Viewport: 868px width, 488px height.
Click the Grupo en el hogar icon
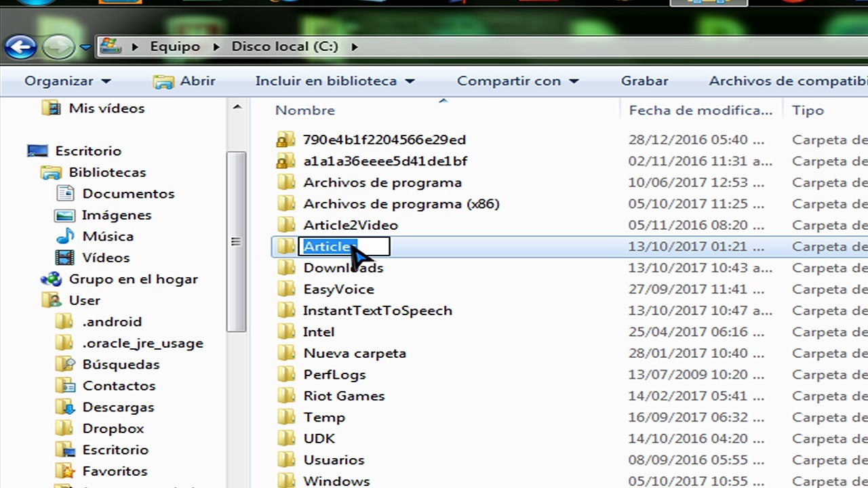(x=51, y=279)
